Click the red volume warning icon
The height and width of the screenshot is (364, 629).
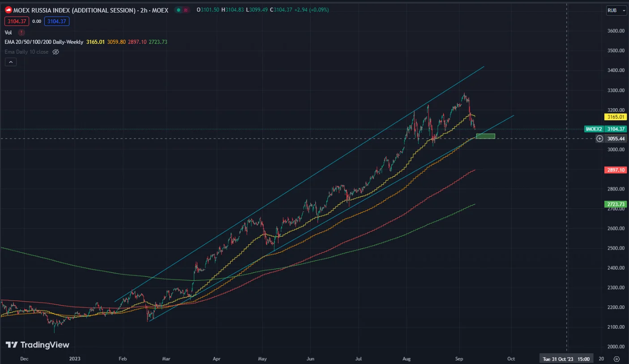pos(21,32)
